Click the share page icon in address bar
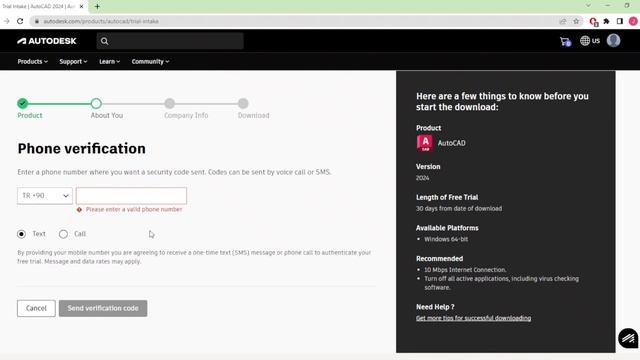The width and height of the screenshot is (640, 360). (x=562, y=21)
